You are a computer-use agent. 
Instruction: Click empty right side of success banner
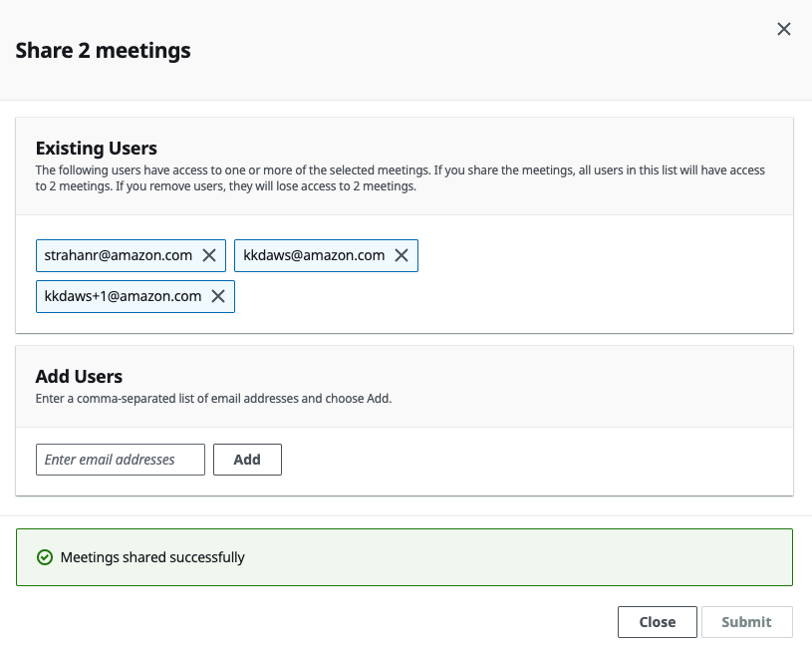(x=598, y=557)
